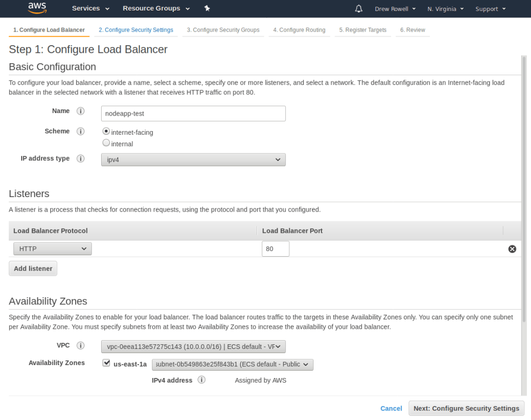Click info icon beside IP address type
The height and width of the screenshot is (420, 531).
(80, 159)
